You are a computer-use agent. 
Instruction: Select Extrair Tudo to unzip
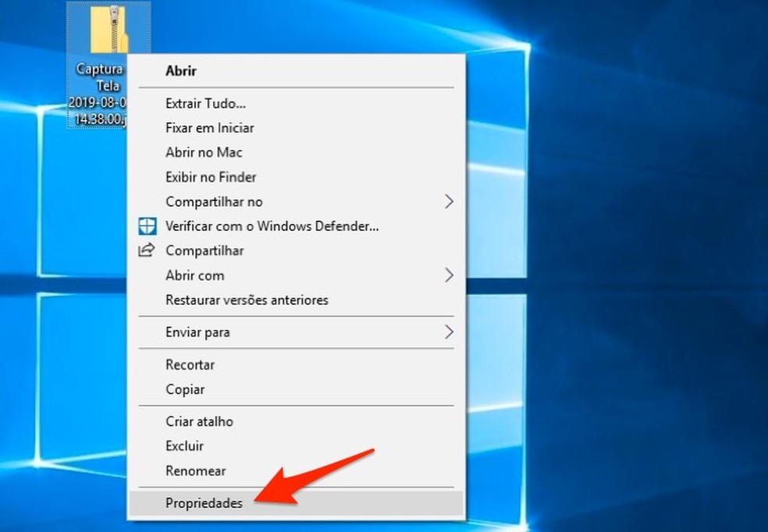click(x=206, y=103)
